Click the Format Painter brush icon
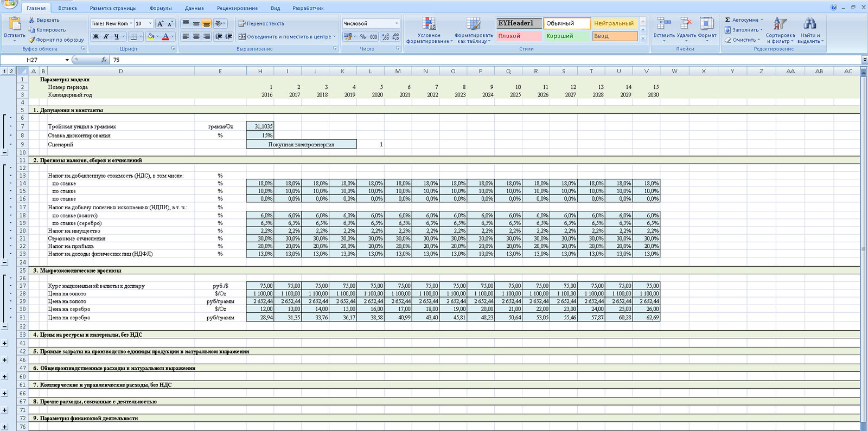Screen dimensions: 868x431 (x=32, y=40)
